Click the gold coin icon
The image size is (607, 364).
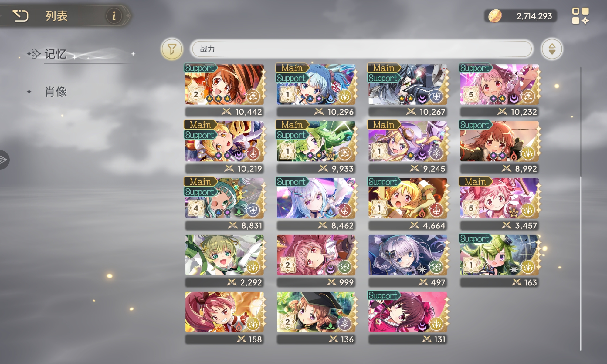[x=495, y=16]
